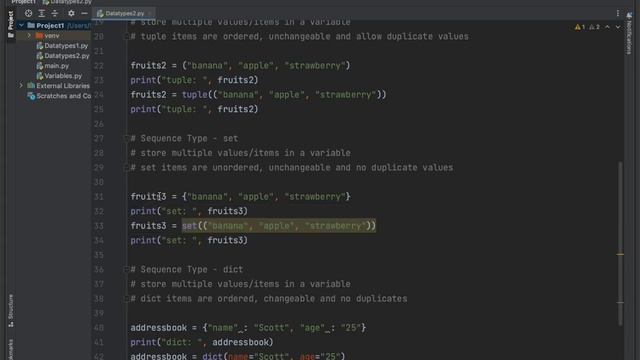The height and width of the screenshot is (360, 640).
Task: Open Datatypes1.py in project tree
Action: 66,46
